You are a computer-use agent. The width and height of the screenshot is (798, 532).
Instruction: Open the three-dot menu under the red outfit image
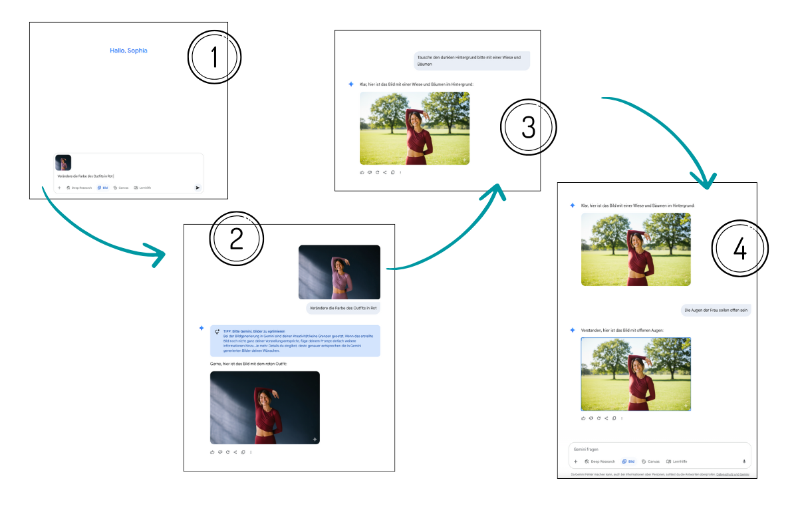251,452
